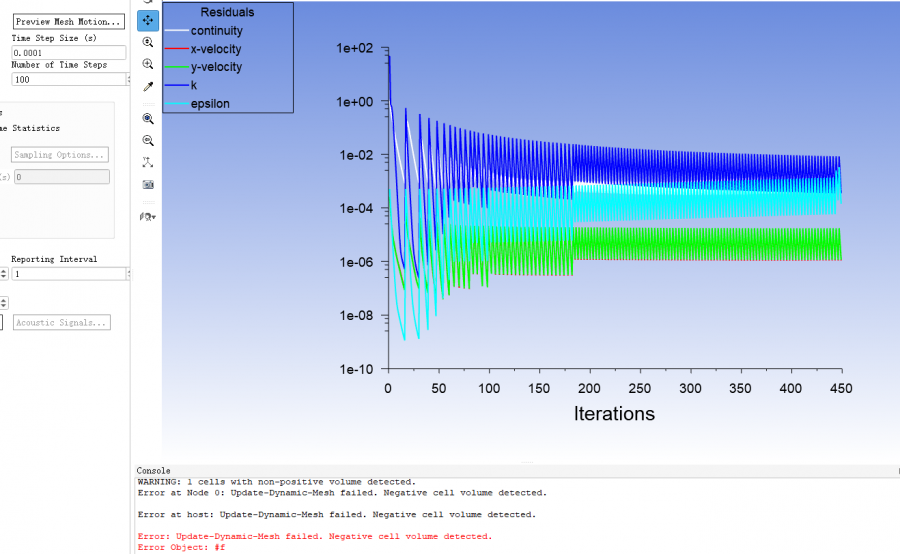Click the zoom-out magnifier icon below Fit
This screenshot has height=554, width=900.
(148, 141)
